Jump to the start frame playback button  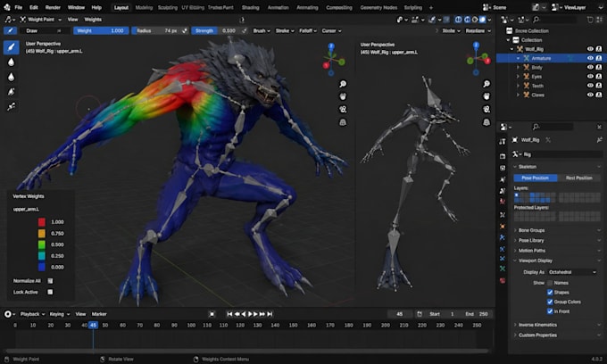[229, 314]
